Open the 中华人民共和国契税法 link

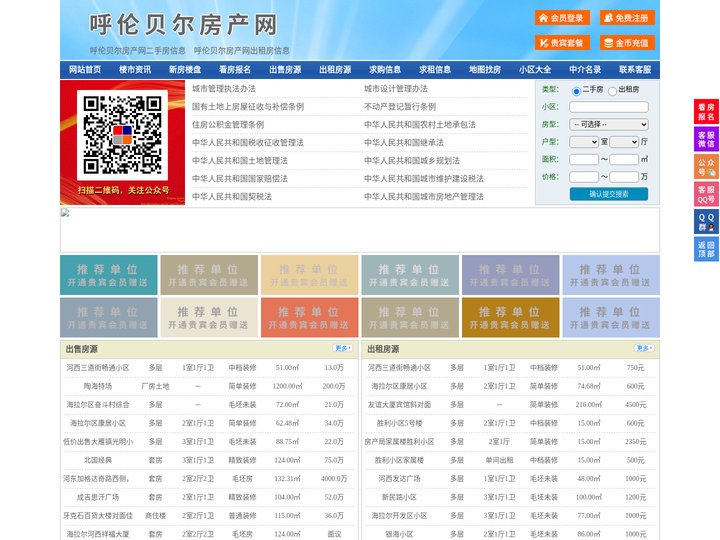point(232,197)
